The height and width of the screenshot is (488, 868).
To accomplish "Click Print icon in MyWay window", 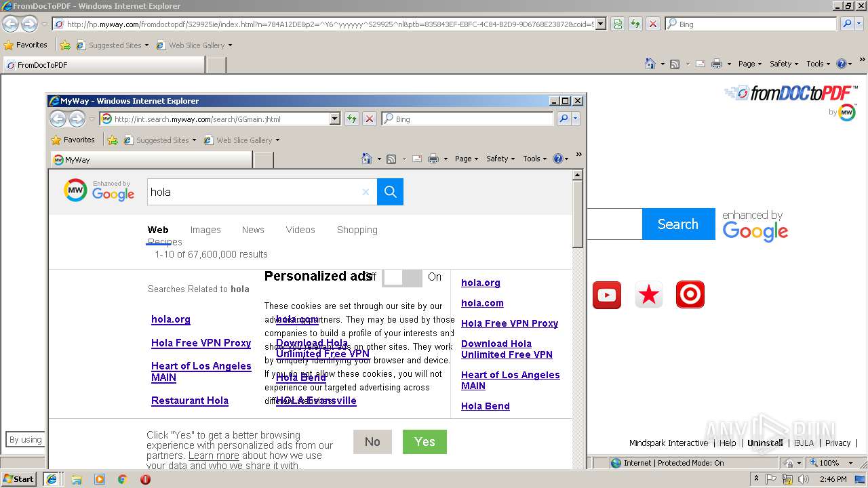I will 433,159.
